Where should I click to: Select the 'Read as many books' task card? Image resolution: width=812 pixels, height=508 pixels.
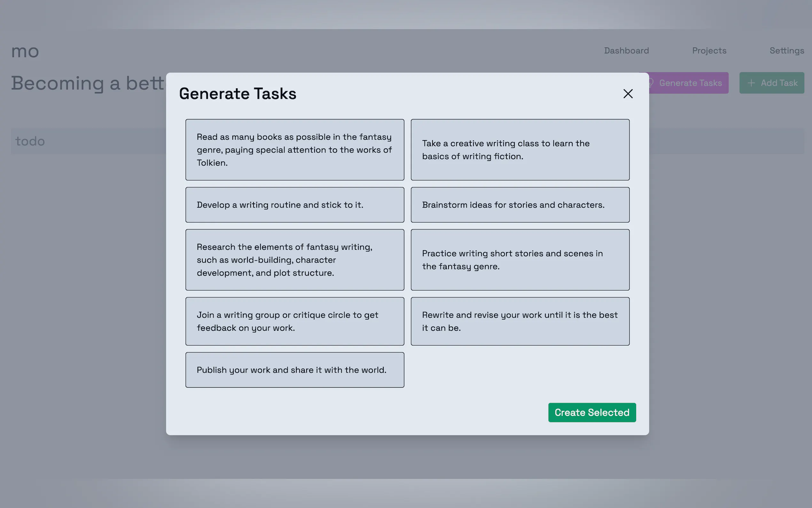coord(294,149)
